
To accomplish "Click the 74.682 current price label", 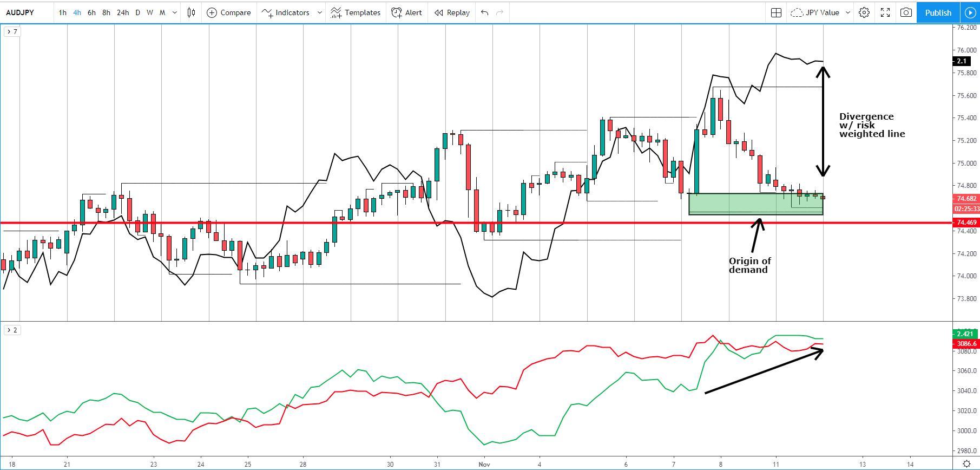I will pos(966,199).
